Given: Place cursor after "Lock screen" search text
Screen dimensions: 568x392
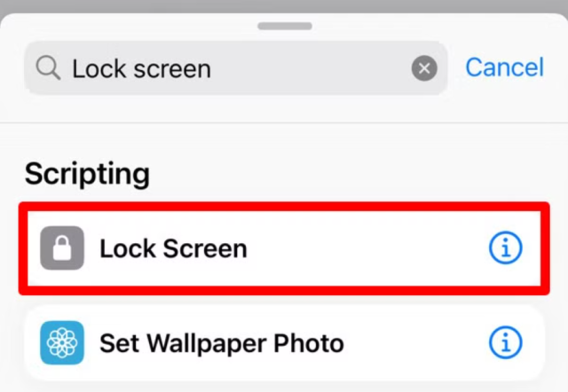Looking at the screenshot, I should 213,68.
